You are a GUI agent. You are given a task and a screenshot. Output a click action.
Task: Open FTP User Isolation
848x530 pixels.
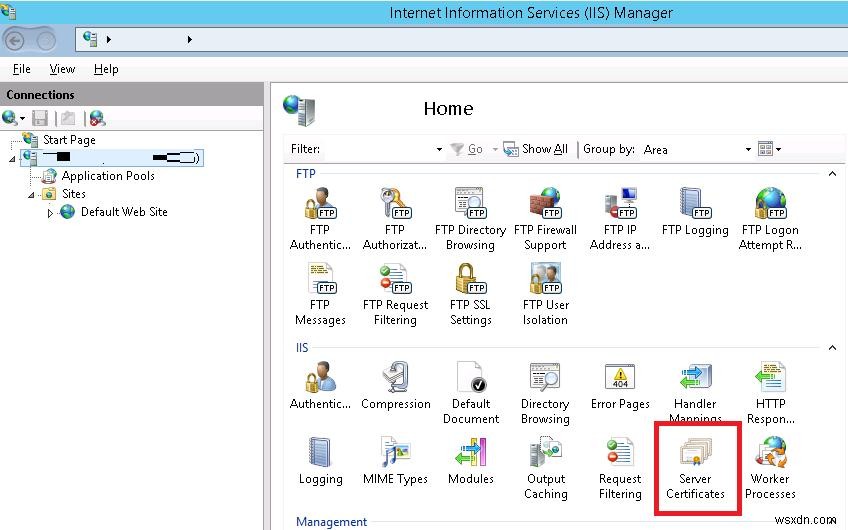coord(545,294)
